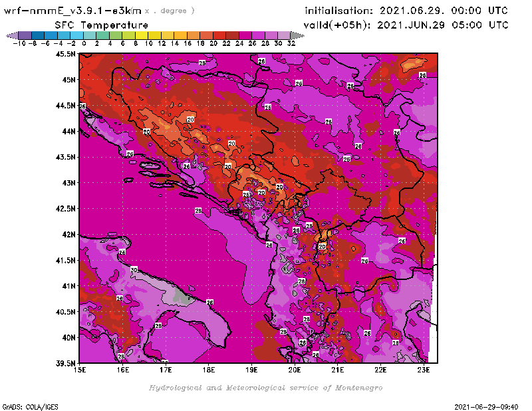Click the '30' contour label on the map
This screenshot has width=532, height=411.
pos(134,270)
